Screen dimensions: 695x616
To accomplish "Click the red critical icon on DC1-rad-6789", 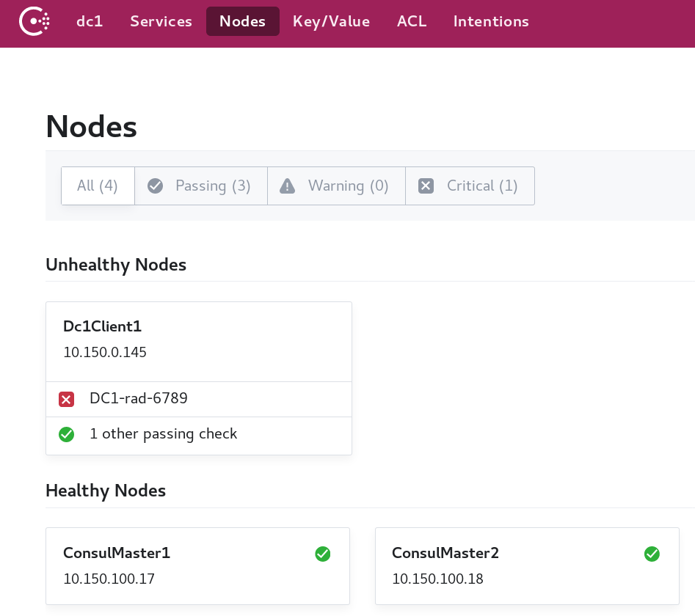I will [66, 399].
